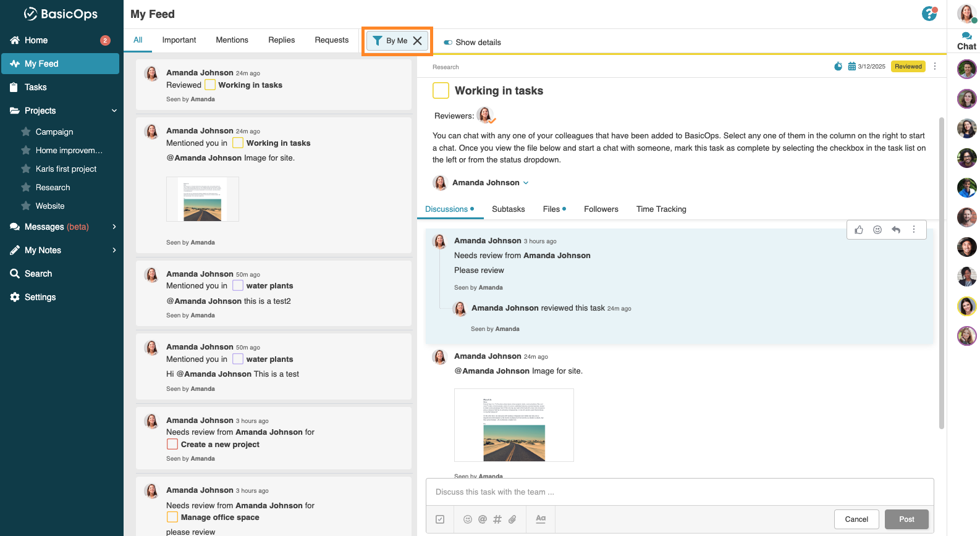Screen dimensions: 980x536
Task: Insert a mention with the @ icon
Action: [x=483, y=519]
